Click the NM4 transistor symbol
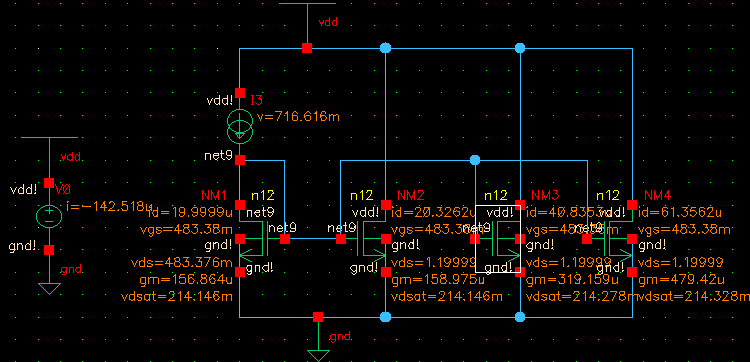 611,238
